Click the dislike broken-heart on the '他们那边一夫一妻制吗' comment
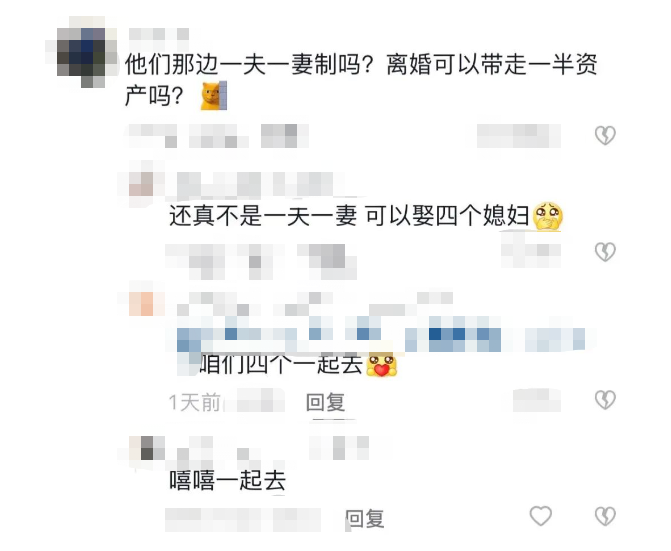 click(x=605, y=136)
